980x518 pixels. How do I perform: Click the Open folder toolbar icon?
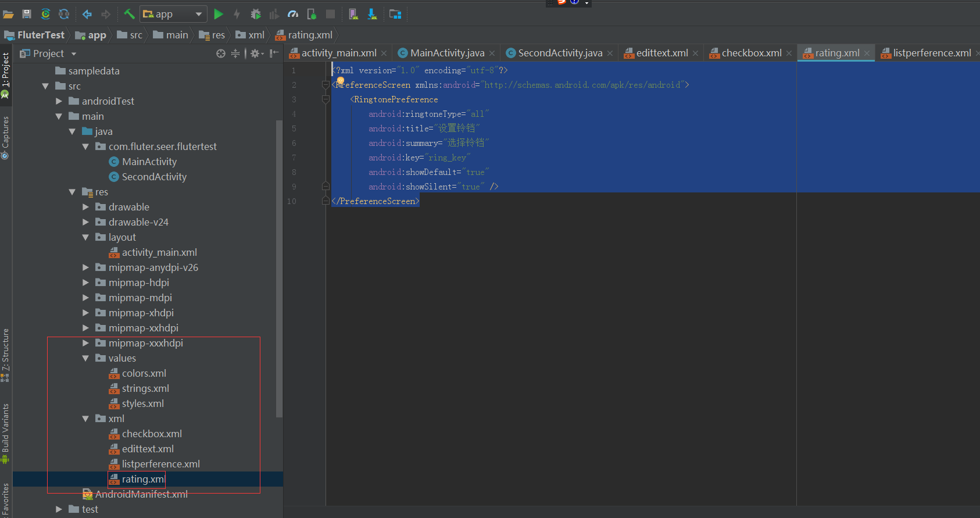coord(8,14)
